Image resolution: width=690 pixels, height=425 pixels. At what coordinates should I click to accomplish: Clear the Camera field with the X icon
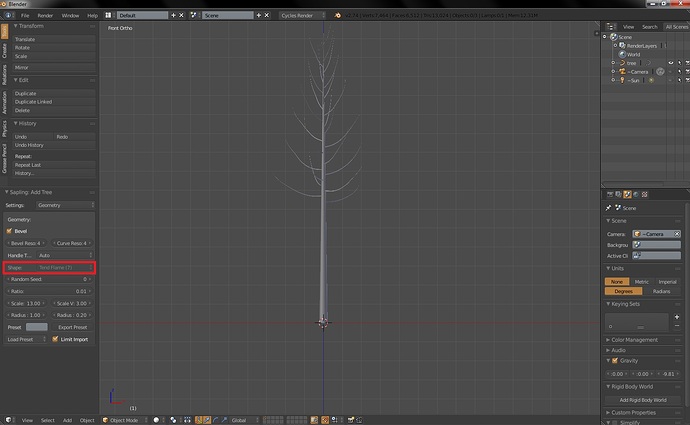tap(677, 234)
